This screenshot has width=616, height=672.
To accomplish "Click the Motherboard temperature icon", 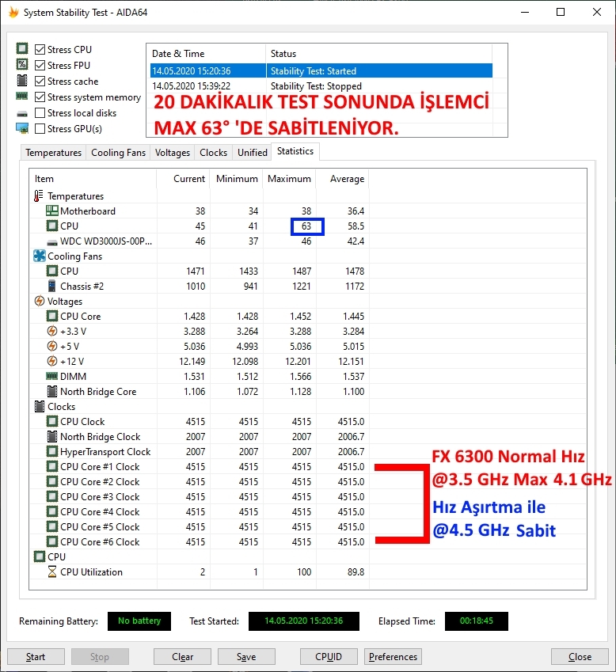I will click(x=52, y=211).
